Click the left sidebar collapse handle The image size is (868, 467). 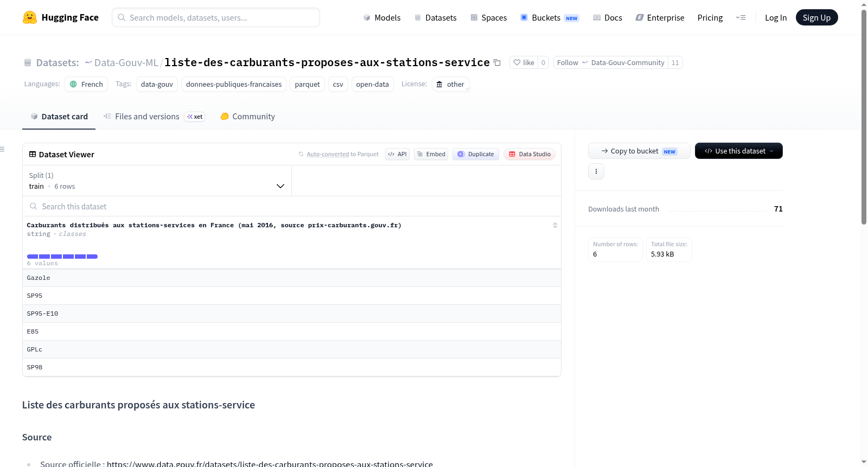tap(3, 149)
